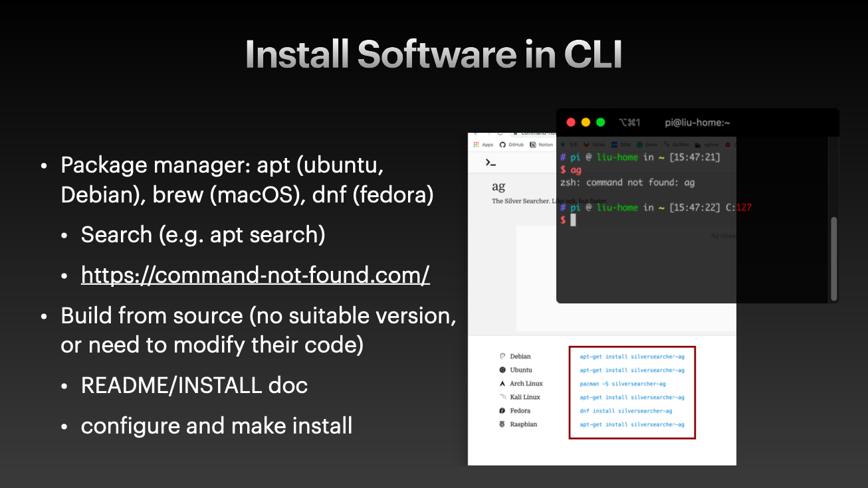Click the "Search (e.g. apt search)" bullet
The width and height of the screenshot is (868, 488).
[203, 234]
